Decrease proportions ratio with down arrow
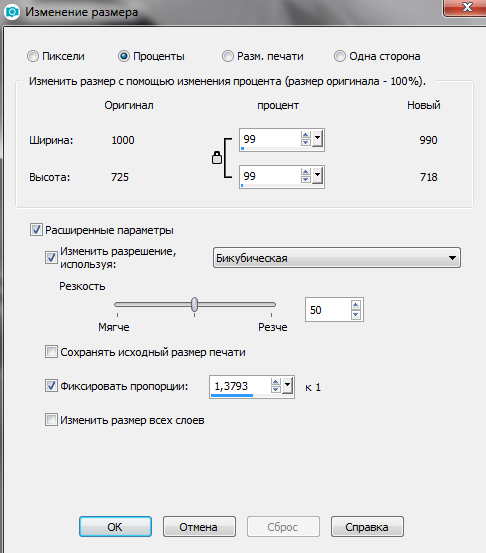The width and height of the screenshot is (486, 553). coord(276,389)
